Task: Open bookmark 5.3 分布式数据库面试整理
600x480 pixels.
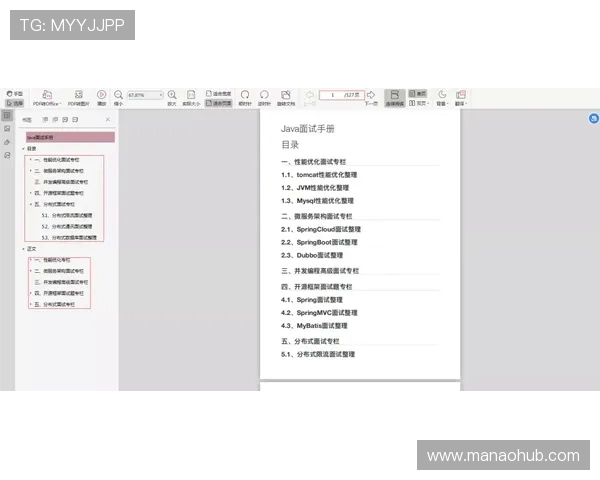Action: pyautogui.click(x=69, y=237)
